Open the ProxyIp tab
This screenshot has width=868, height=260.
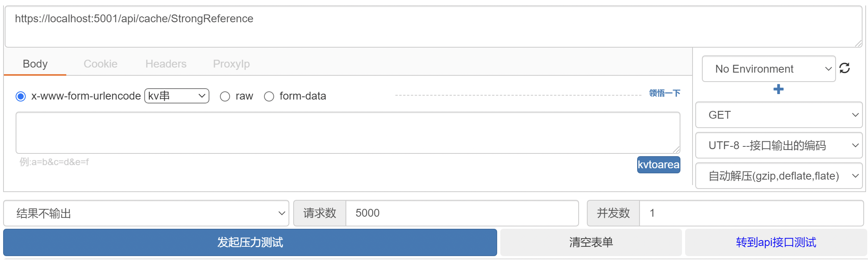(x=231, y=64)
